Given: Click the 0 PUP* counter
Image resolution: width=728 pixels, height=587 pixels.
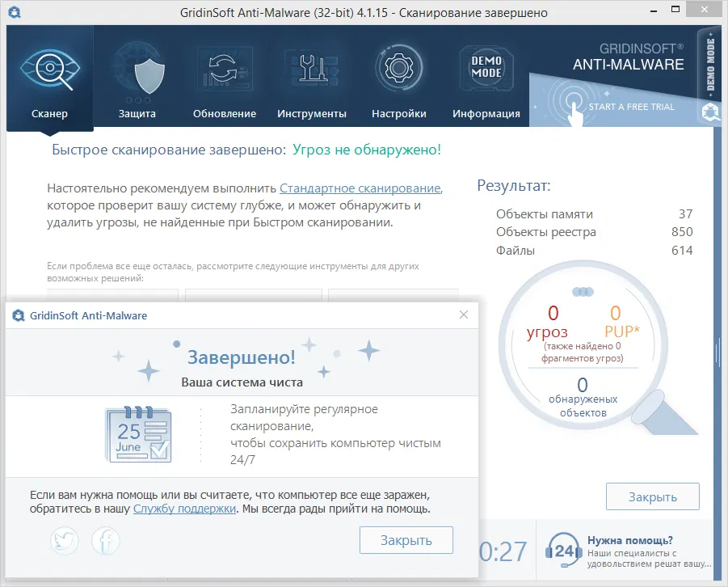Looking at the screenshot, I should (x=621, y=322).
